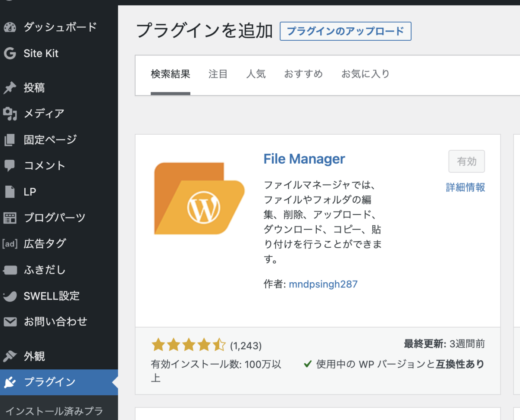The width and height of the screenshot is (520, 420).
Task: Click the blog parts icon beside ブログパーツ
Action: coord(10,217)
